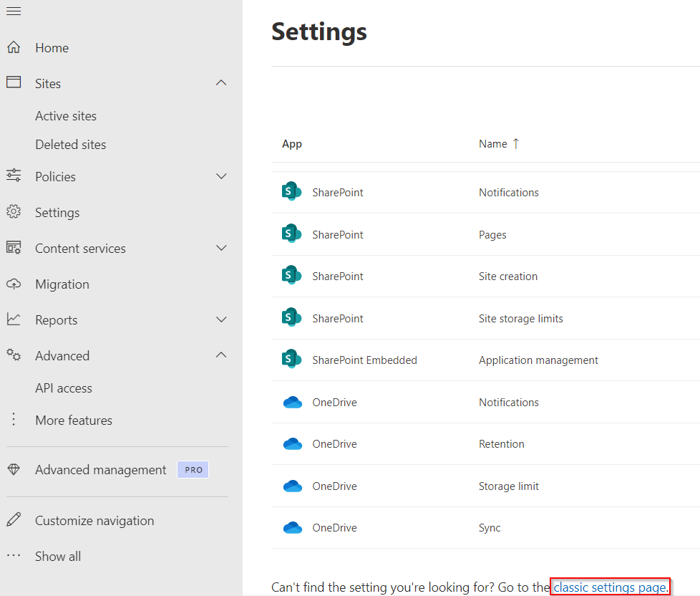Screen dimensions: 700x596
Task: Sort by the Name column header
Action: point(493,144)
